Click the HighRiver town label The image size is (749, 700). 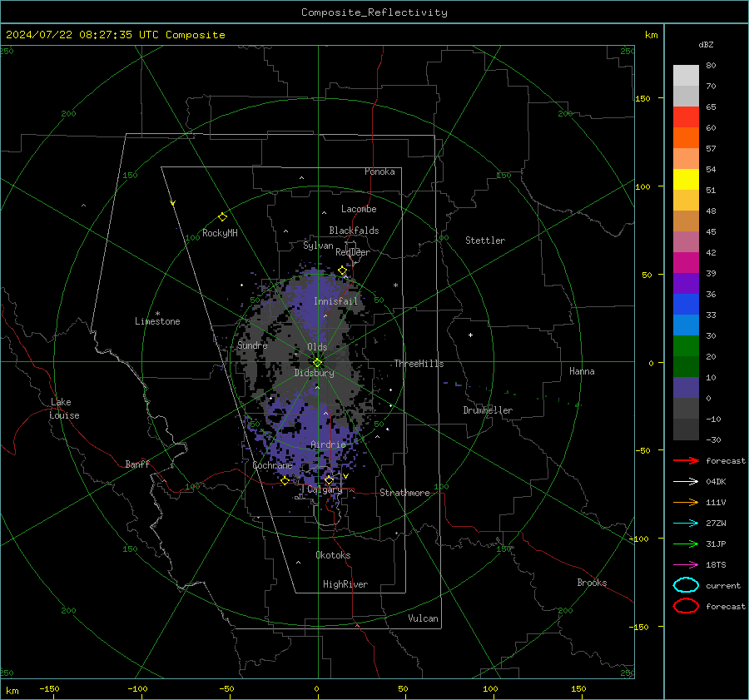(x=345, y=584)
